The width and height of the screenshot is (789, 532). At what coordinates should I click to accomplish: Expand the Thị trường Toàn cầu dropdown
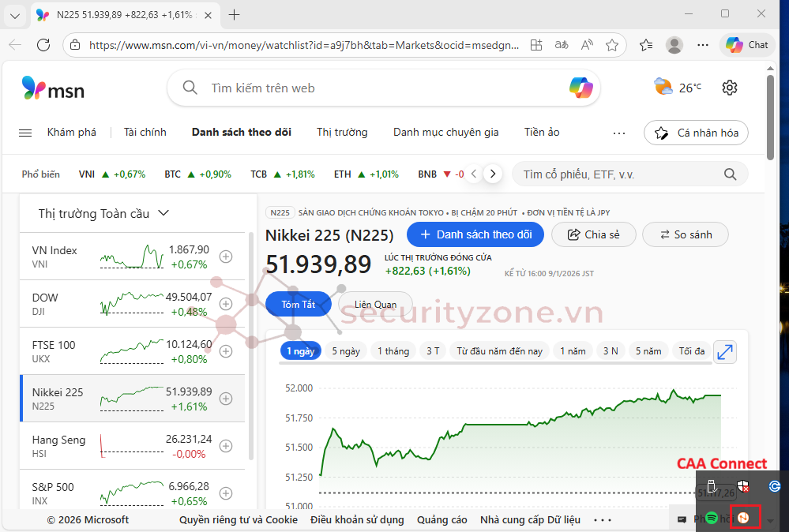[x=163, y=213]
